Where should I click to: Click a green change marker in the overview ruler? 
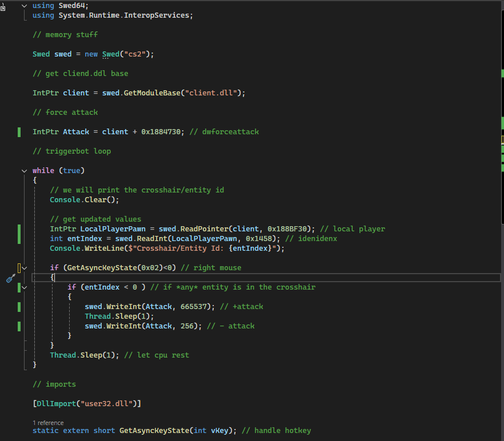pos(502,74)
